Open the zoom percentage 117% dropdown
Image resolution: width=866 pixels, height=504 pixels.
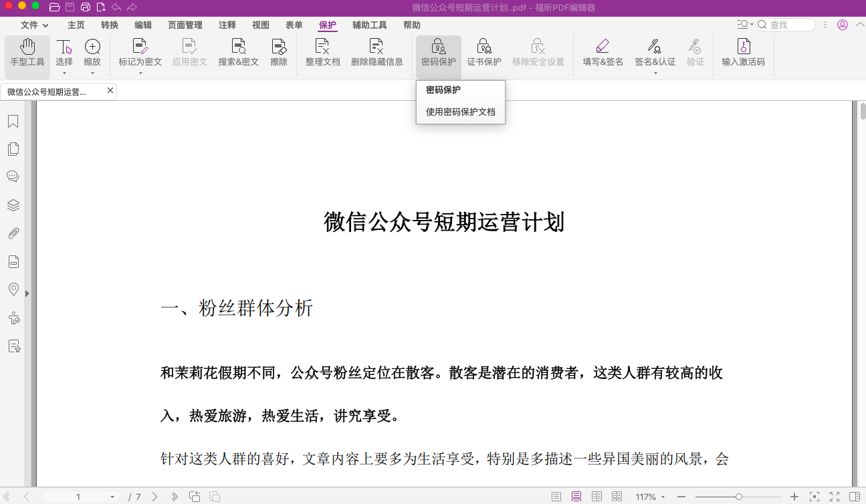coord(647,497)
